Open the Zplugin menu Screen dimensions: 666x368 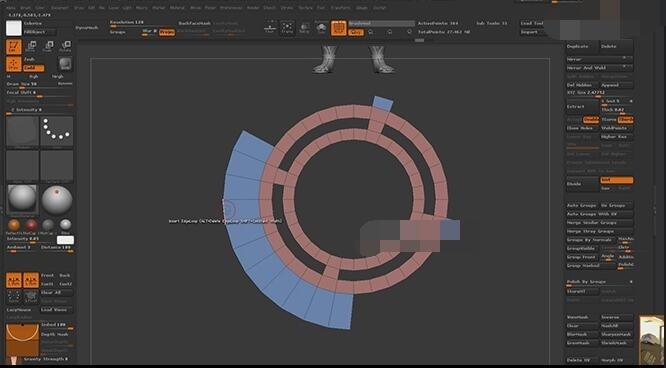point(361,8)
